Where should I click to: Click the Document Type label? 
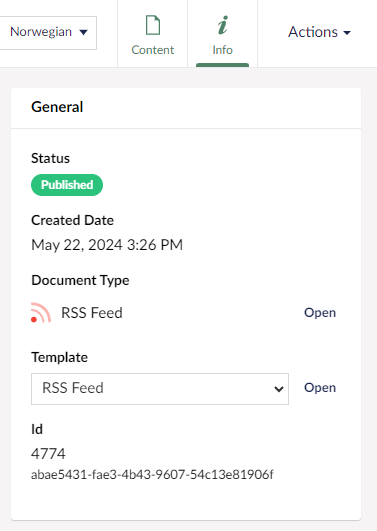[x=80, y=280]
